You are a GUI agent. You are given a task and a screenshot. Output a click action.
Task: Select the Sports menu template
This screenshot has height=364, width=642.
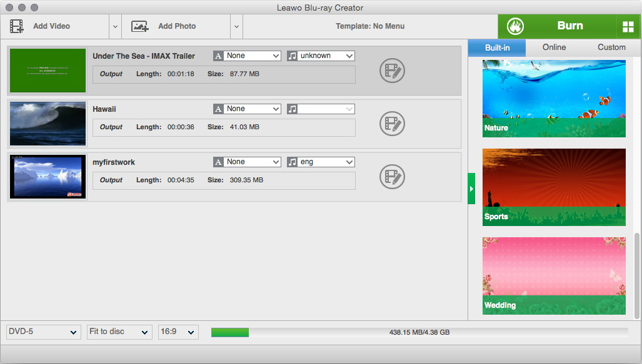tap(554, 187)
